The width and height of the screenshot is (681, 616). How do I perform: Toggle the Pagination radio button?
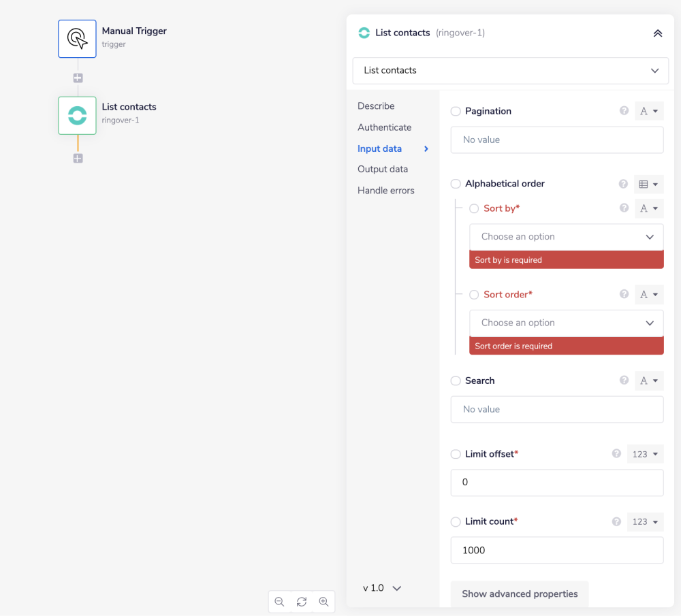pos(456,111)
